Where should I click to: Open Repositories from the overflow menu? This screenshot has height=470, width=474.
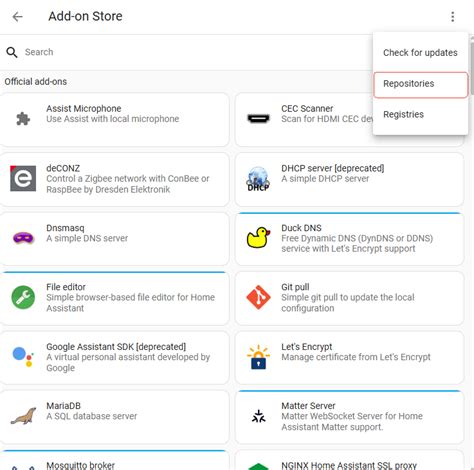(x=421, y=84)
